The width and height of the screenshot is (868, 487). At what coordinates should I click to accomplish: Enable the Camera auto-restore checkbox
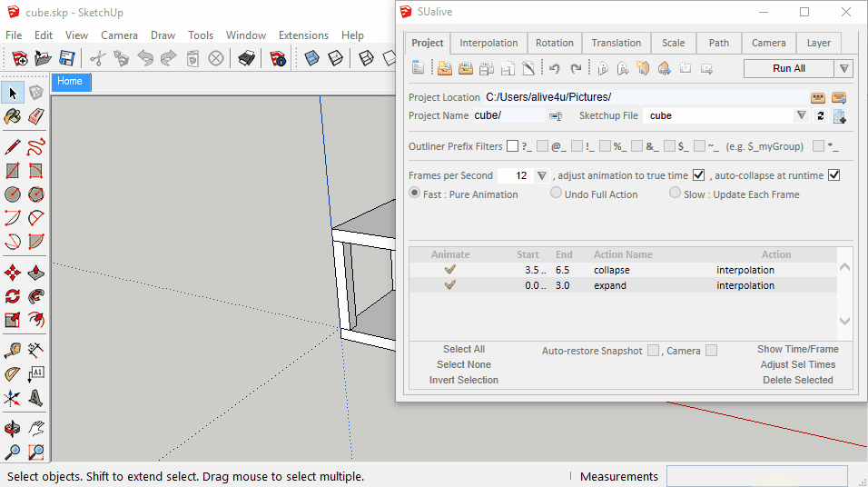(712, 351)
